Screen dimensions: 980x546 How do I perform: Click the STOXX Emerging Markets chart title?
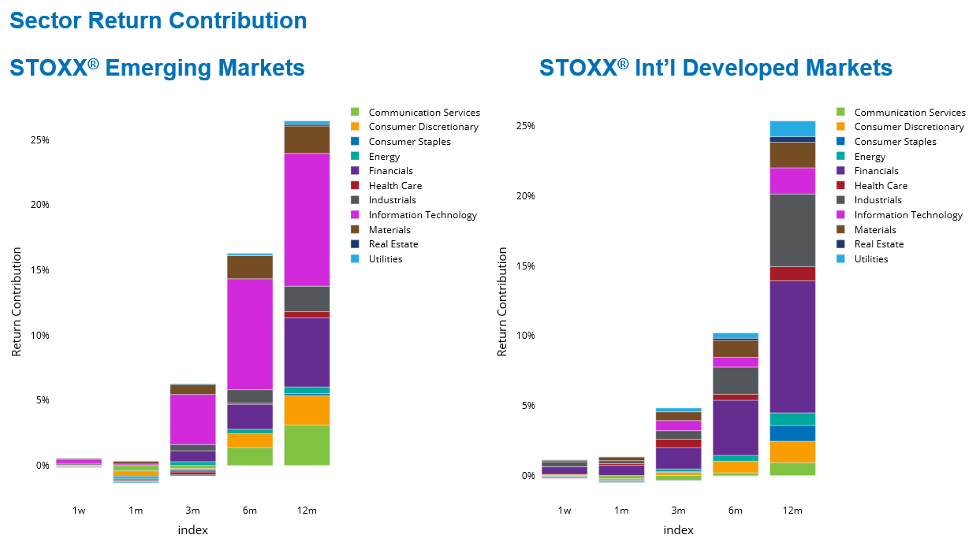[x=157, y=68]
